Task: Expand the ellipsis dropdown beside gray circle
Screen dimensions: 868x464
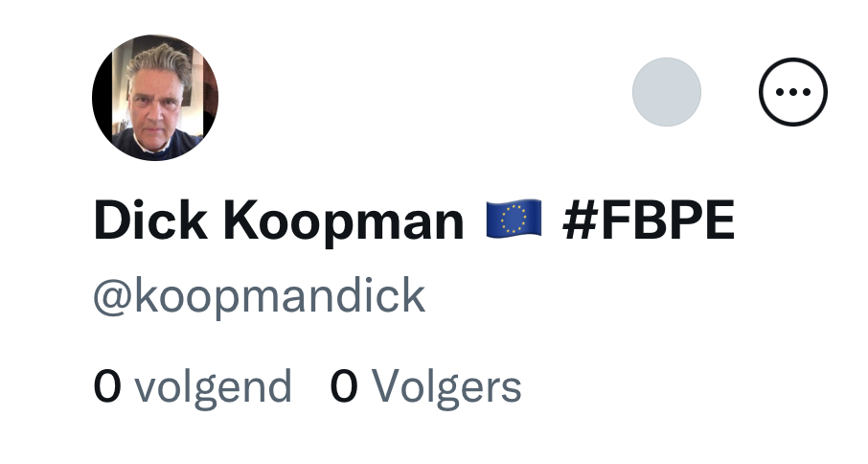Action: pyautogui.click(x=792, y=92)
